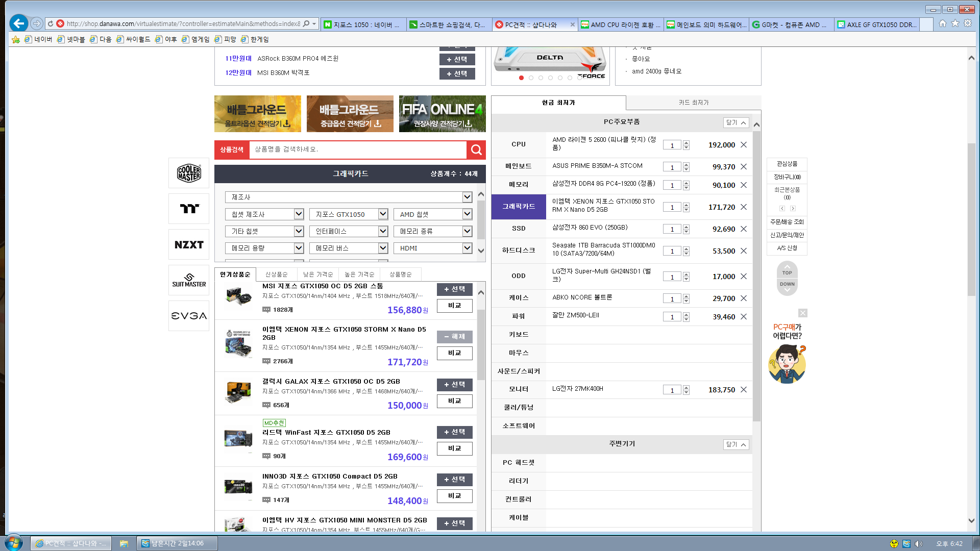Open the 장바구니 cart link in sidebar

coord(787,177)
